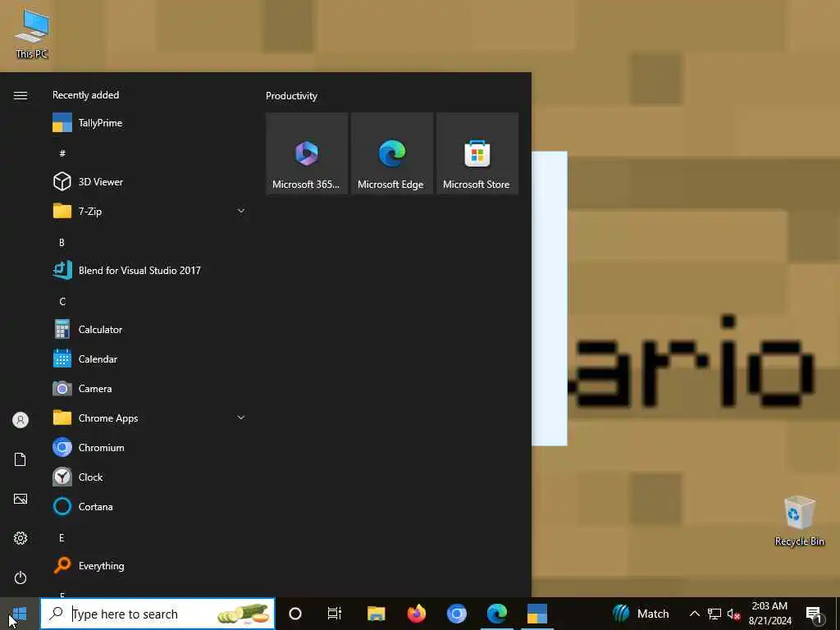Click the Productivity group title
Screen dimensions: 840x630
(291, 96)
